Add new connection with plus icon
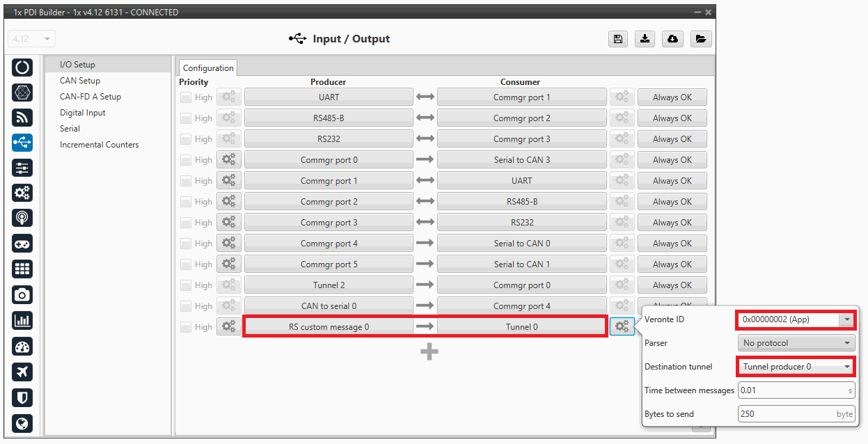 (429, 352)
